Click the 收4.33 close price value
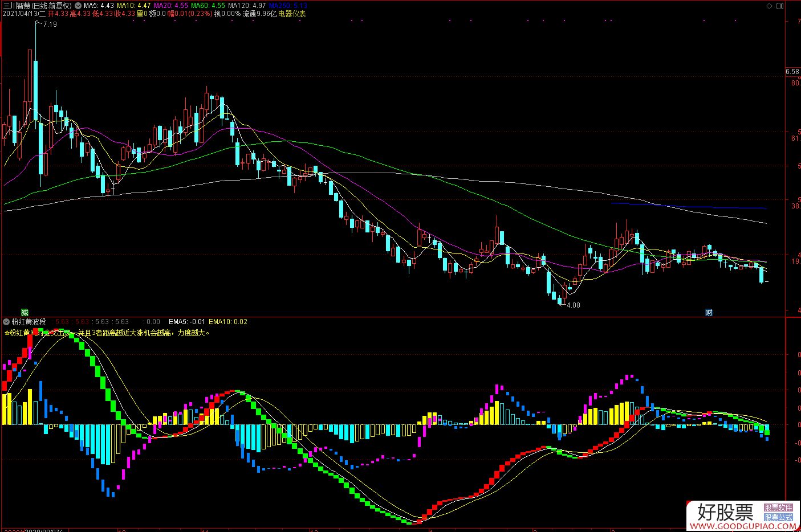The image size is (801, 532). tap(125, 14)
